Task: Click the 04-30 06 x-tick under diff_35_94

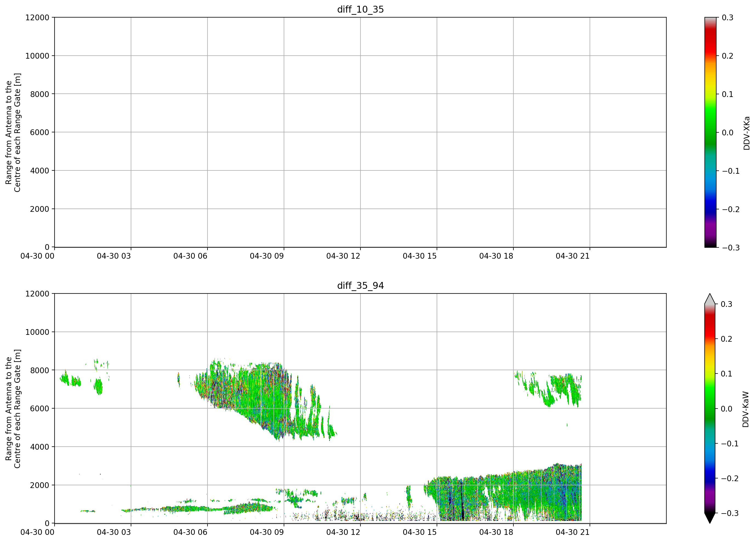Action: pyautogui.click(x=190, y=532)
